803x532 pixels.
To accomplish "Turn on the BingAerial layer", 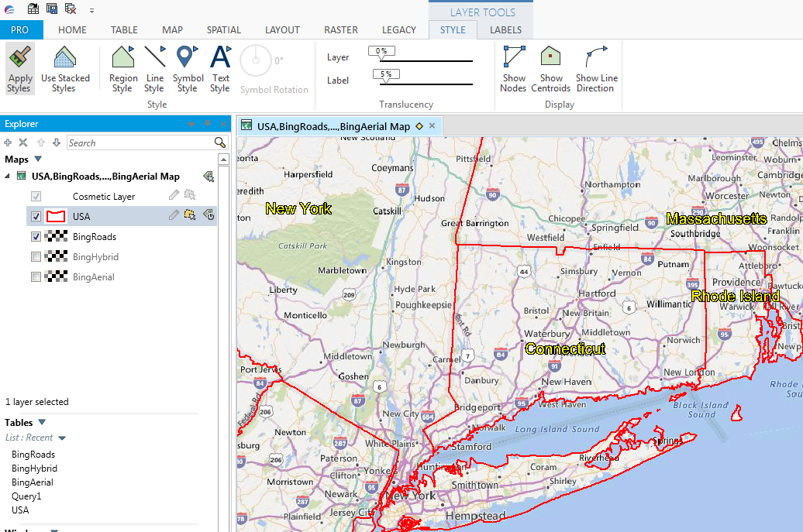I will coord(35,276).
